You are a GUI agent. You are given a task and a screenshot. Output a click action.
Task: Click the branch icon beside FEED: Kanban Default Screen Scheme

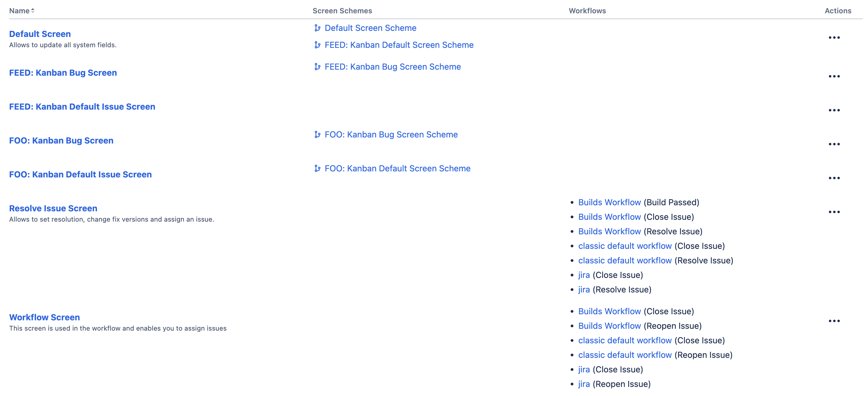(x=317, y=45)
